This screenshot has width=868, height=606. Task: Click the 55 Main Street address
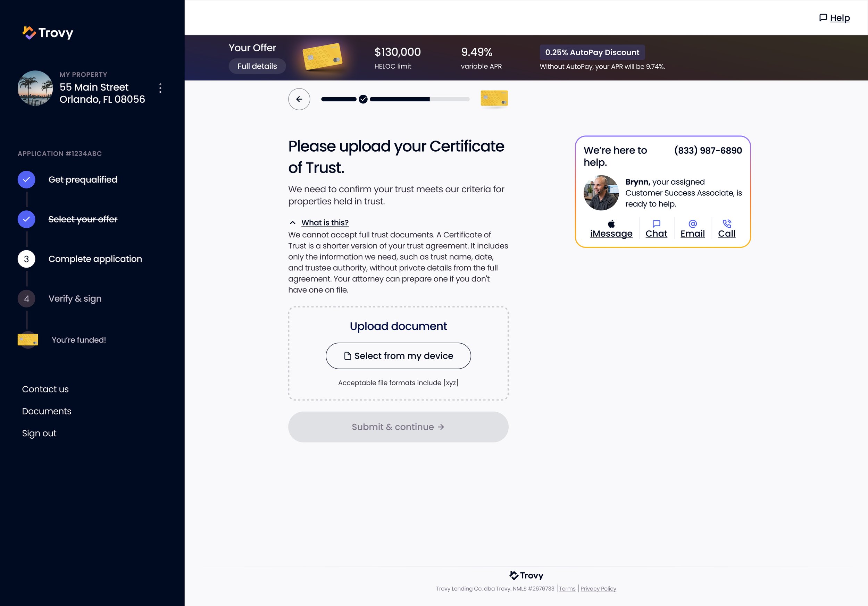[102, 93]
